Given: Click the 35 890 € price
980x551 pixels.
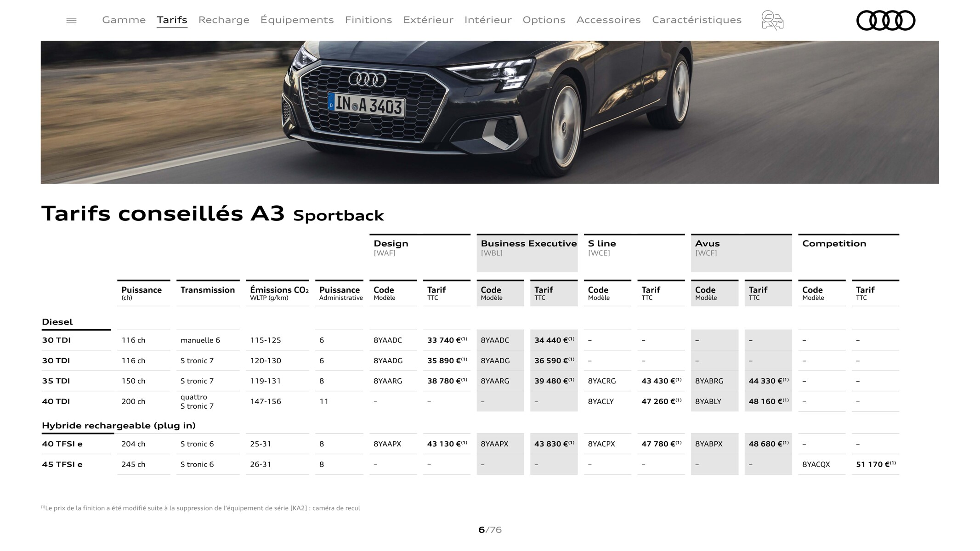Looking at the screenshot, I should tap(447, 360).
